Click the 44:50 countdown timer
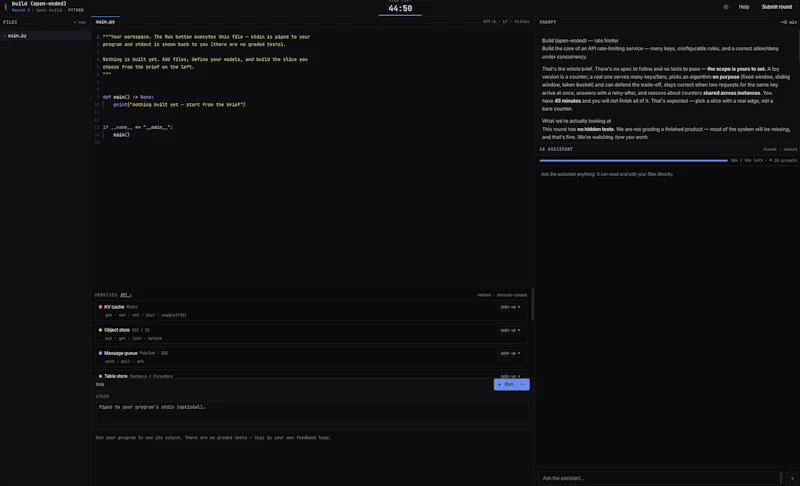800x486 pixels. [x=400, y=9]
